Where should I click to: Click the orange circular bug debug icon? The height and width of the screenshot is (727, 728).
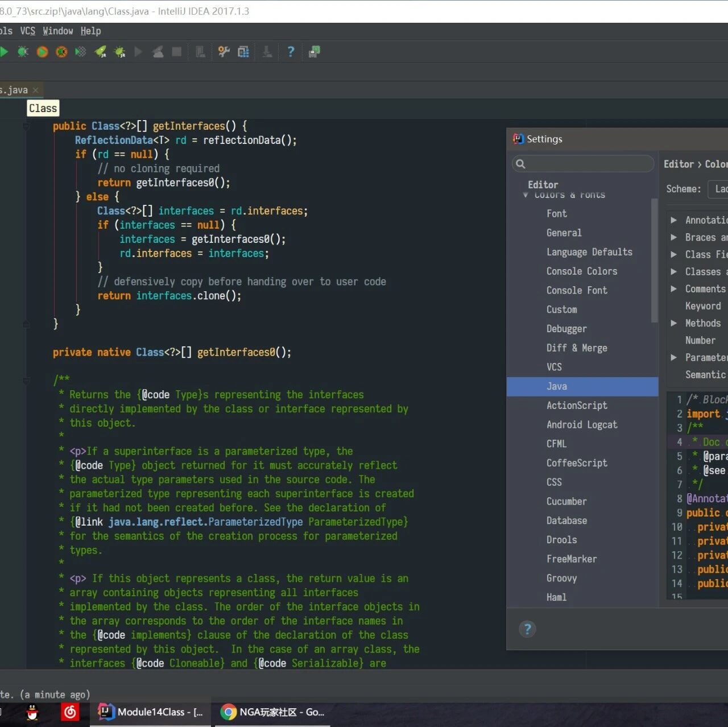coord(61,52)
